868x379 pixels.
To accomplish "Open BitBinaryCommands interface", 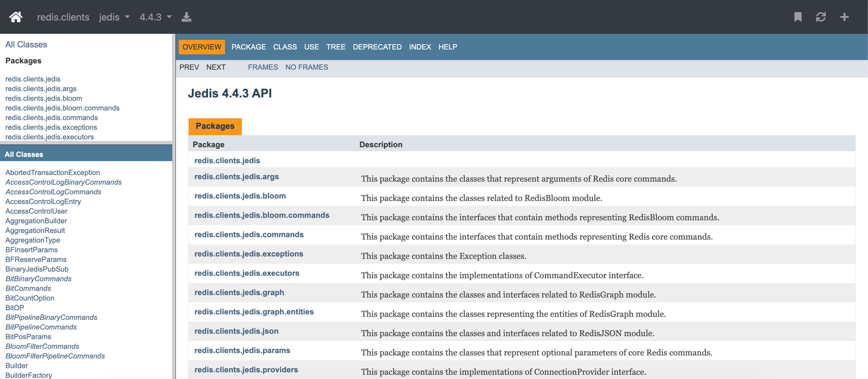I will coord(38,279).
